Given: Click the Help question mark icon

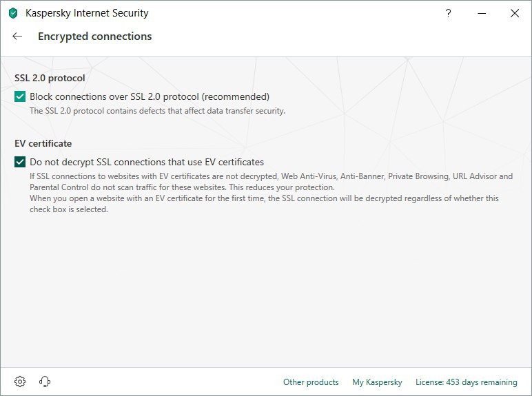Looking at the screenshot, I should 449,13.
